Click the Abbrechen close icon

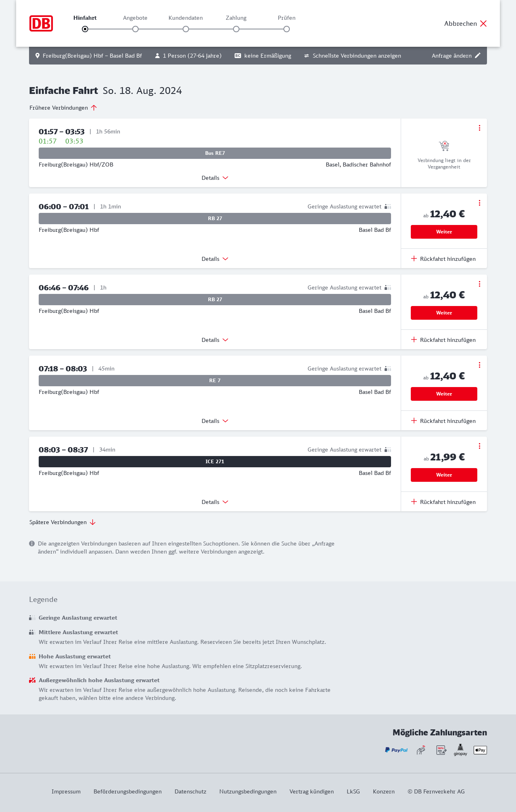tap(483, 23)
